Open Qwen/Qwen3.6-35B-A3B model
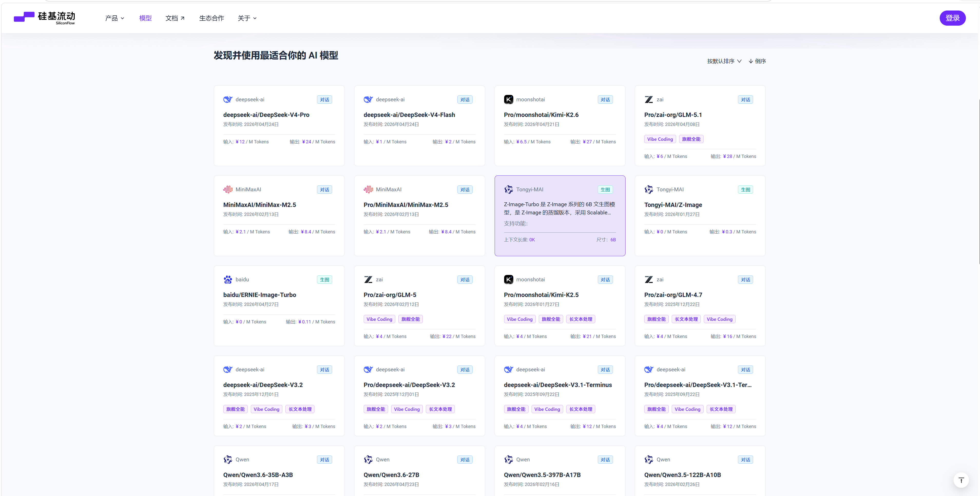The width and height of the screenshot is (980, 496). coord(258,475)
